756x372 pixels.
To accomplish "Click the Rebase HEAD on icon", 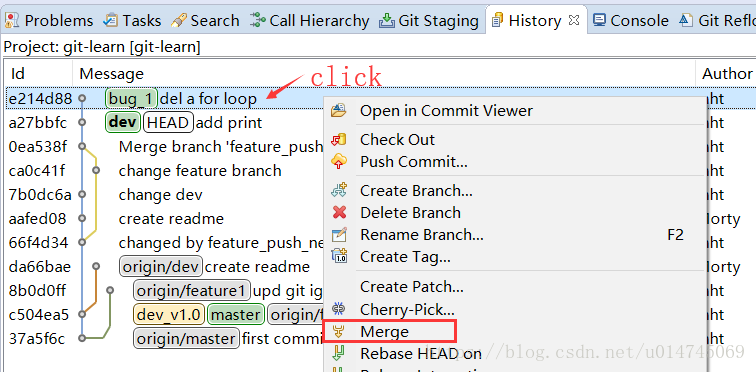I will tap(339, 353).
